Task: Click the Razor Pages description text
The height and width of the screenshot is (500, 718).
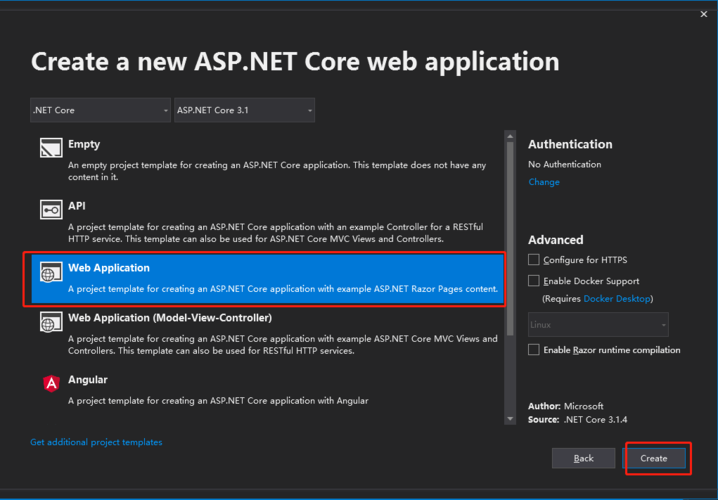Action: pos(283,289)
